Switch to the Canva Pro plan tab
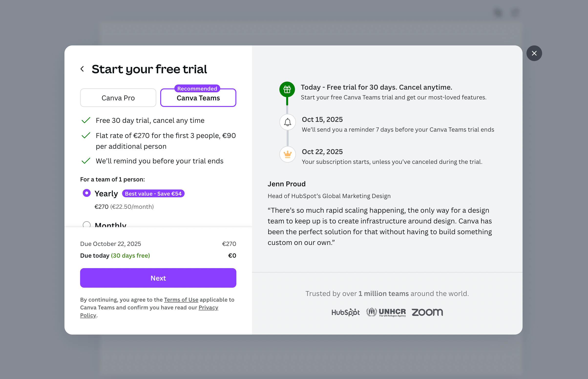This screenshot has height=379, width=588. (x=118, y=98)
